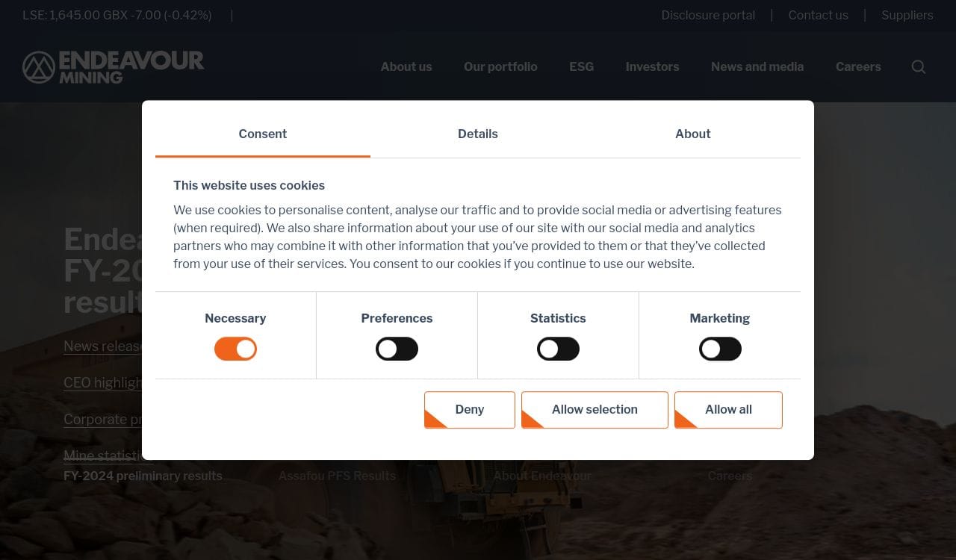This screenshot has height=560, width=956.
Task: Open the About tab in cookie dialog
Action: 692,134
